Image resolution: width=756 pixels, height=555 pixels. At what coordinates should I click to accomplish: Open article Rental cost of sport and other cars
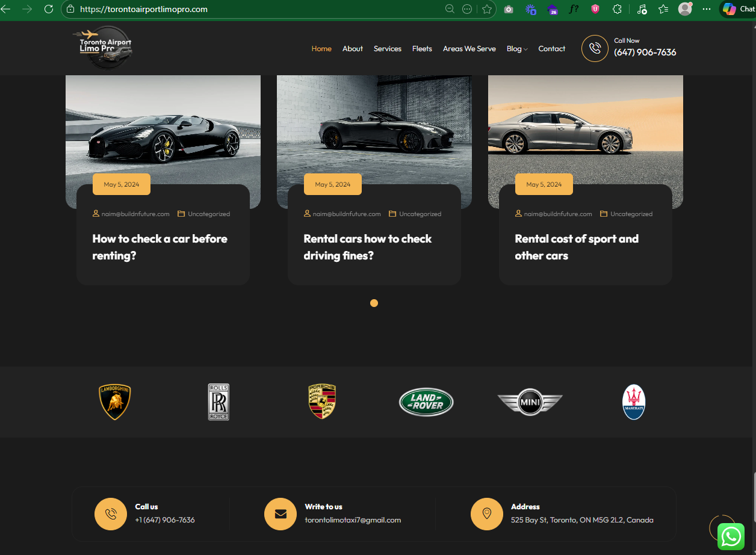coord(577,247)
